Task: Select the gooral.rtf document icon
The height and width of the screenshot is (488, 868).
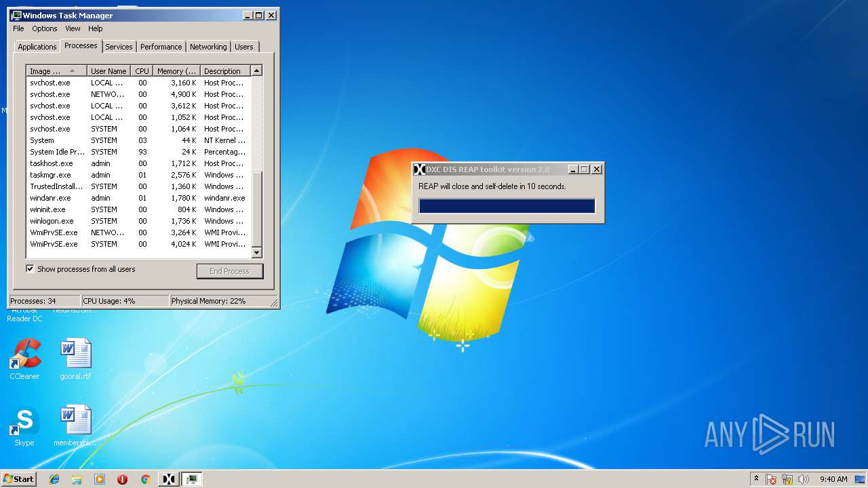Action: (x=75, y=359)
